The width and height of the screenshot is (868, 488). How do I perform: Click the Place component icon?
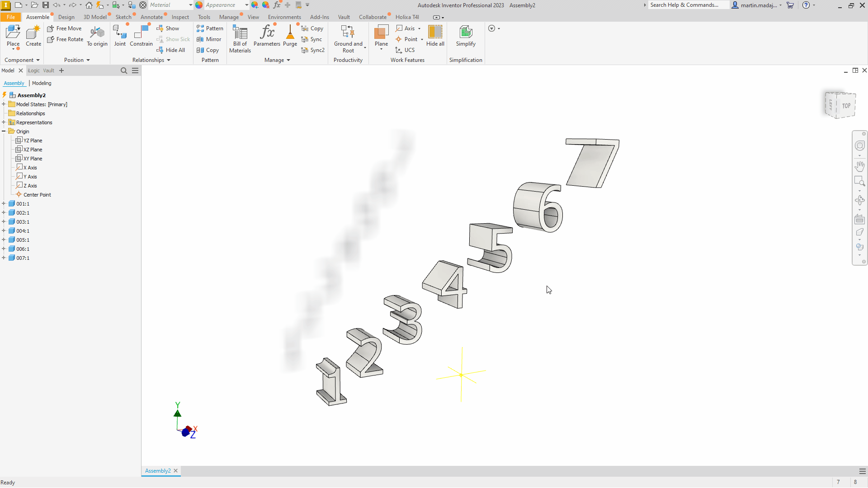click(x=13, y=33)
